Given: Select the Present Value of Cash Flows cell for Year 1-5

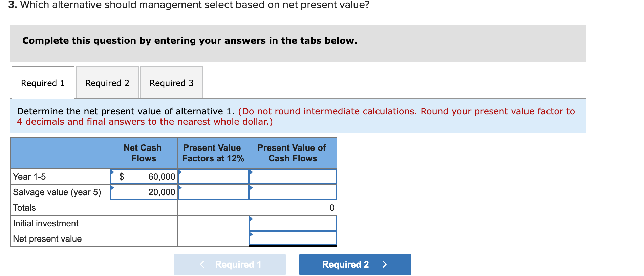Looking at the screenshot, I should (x=293, y=176).
